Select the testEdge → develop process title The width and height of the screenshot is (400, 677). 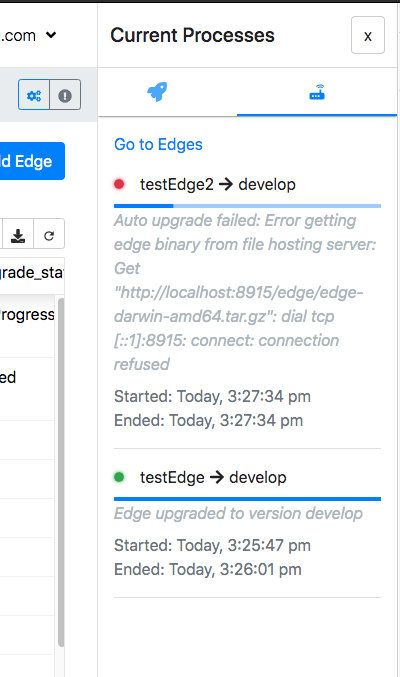pos(213,478)
